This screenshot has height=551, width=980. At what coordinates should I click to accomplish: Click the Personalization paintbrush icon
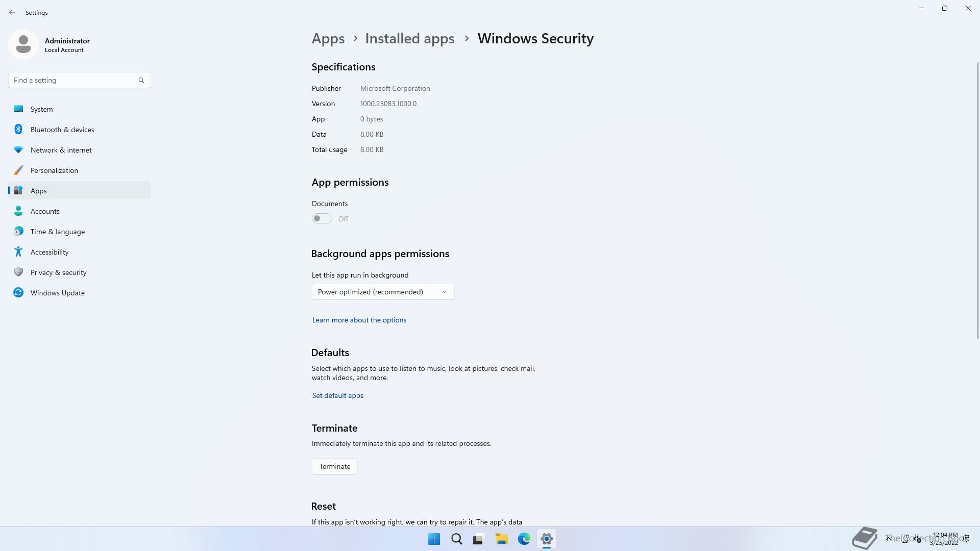[18, 170]
